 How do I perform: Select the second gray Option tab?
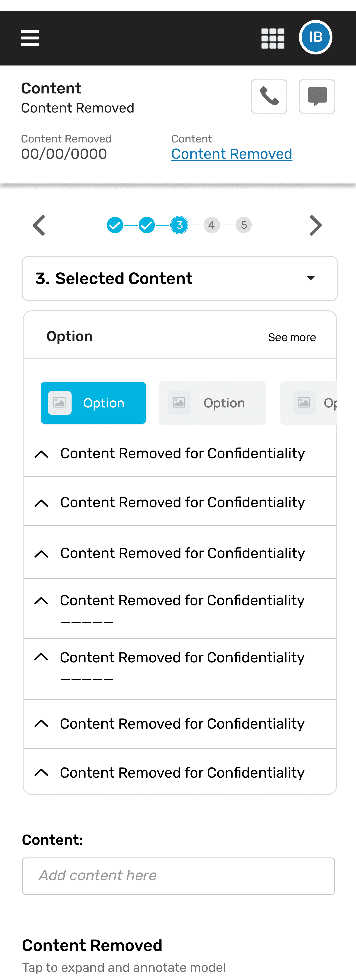click(212, 403)
